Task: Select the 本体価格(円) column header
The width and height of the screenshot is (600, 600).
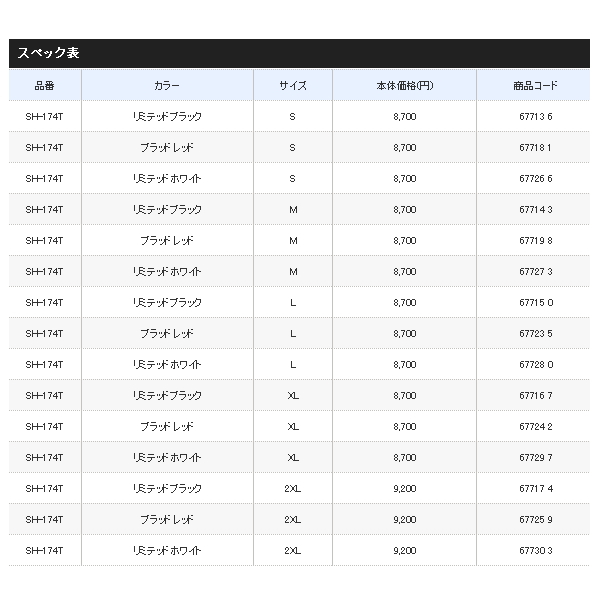Action: tap(405, 86)
